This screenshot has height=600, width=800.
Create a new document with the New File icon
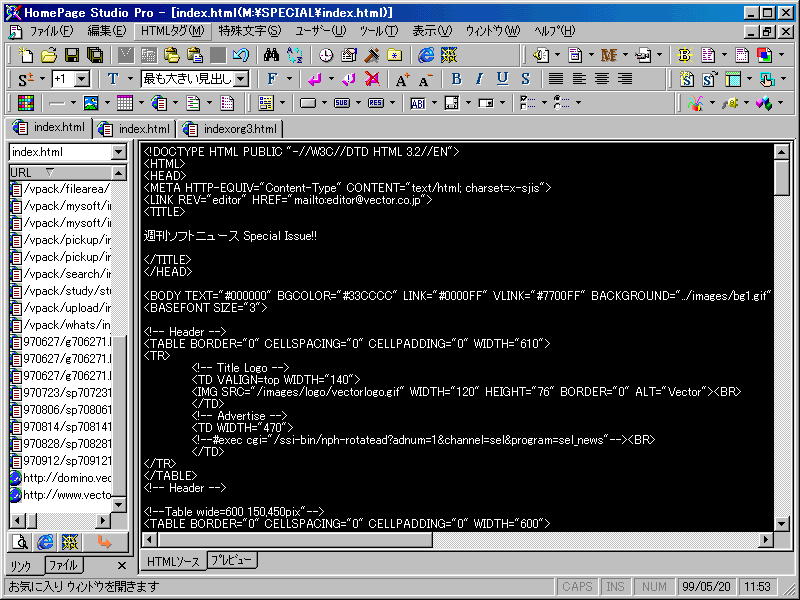[x=26, y=55]
